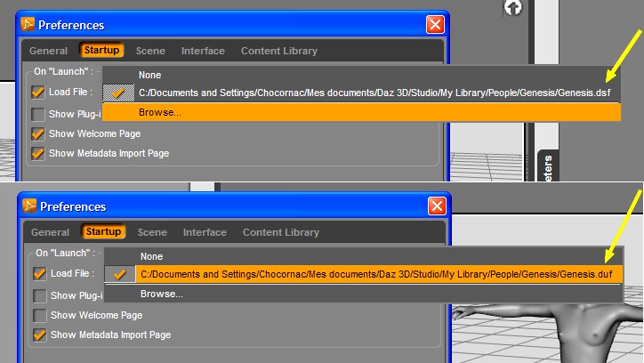Viewport: 644px width, 363px height.
Task: Select the Genesis.dsf path in the upper dropdown
Action: tap(361, 93)
